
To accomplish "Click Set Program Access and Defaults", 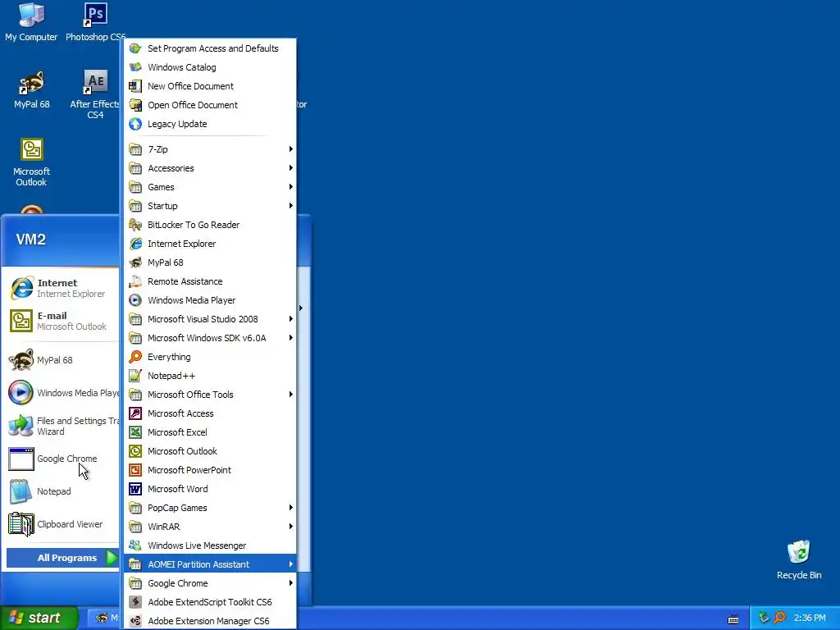I will click(x=210, y=48).
